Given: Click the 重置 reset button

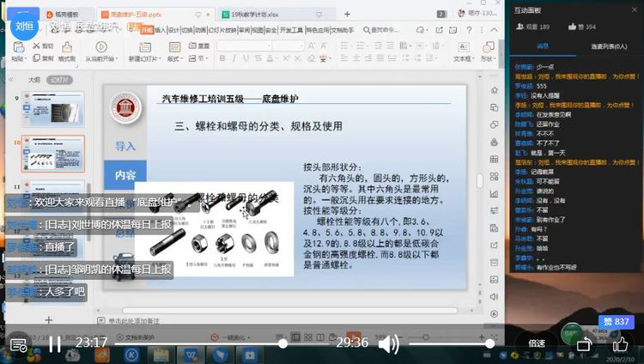Looking at the screenshot, I should (x=199, y=45).
